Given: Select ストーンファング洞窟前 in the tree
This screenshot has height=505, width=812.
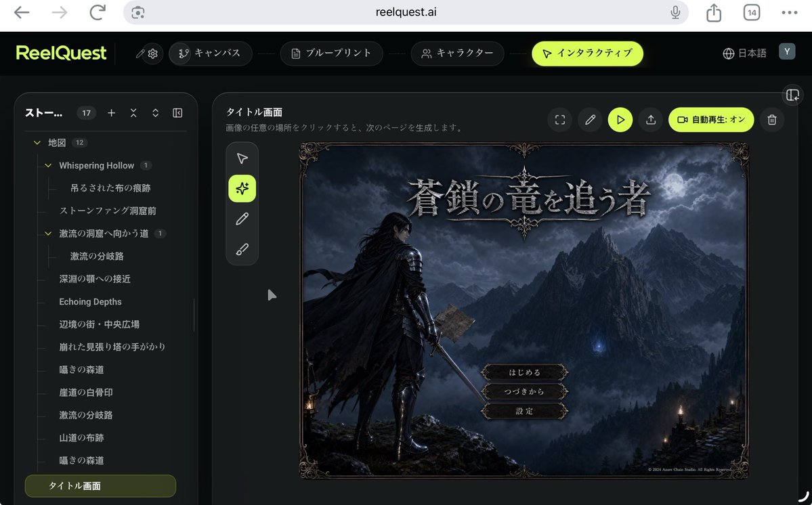Looking at the screenshot, I should (108, 211).
